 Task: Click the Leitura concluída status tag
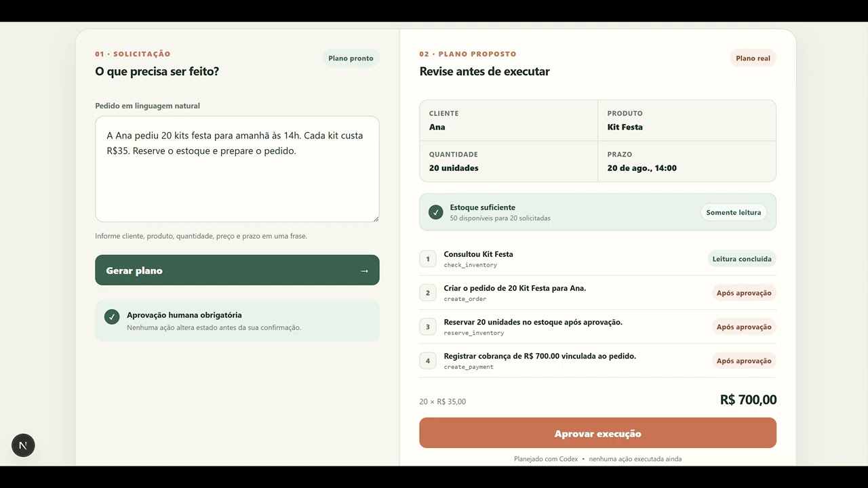coord(742,259)
